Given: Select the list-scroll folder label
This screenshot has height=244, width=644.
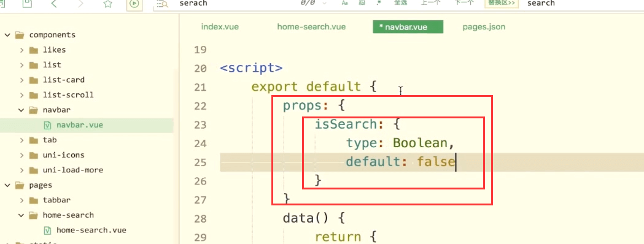Looking at the screenshot, I should pos(68,95).
